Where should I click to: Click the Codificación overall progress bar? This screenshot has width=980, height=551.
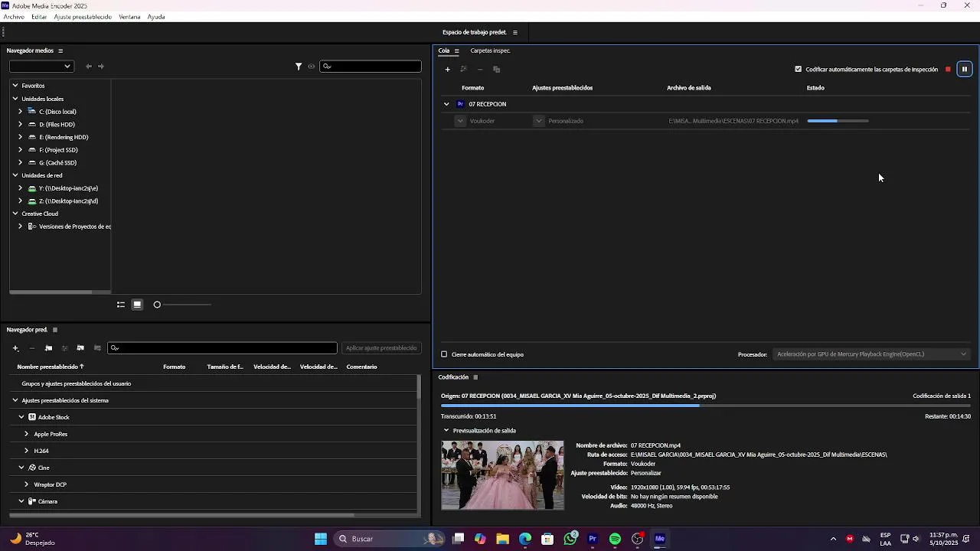706,406
